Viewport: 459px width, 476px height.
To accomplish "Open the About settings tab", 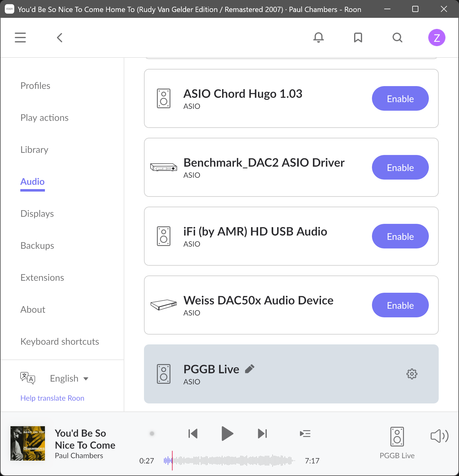I will coord(33,310).
